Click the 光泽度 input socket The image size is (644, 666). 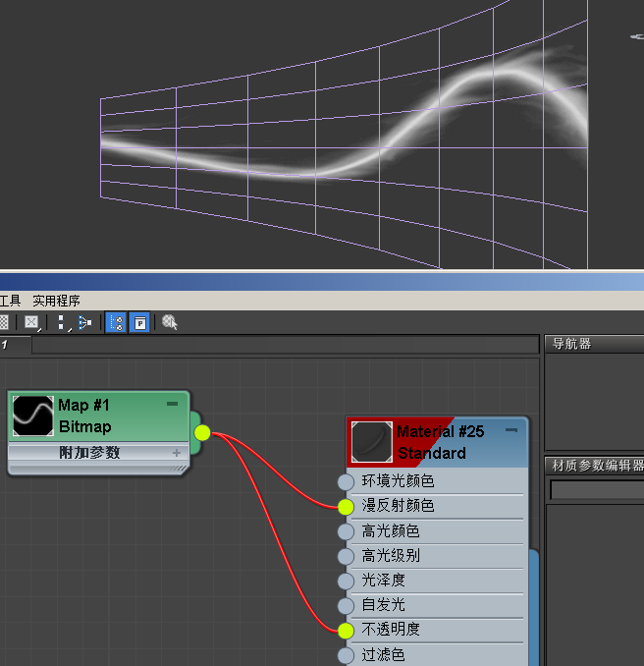(346, 582)
